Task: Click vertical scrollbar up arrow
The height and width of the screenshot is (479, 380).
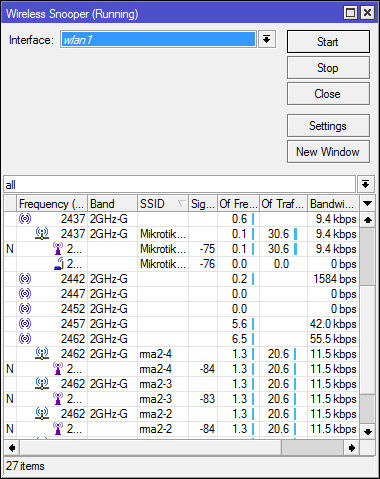Action: point(368,220)
